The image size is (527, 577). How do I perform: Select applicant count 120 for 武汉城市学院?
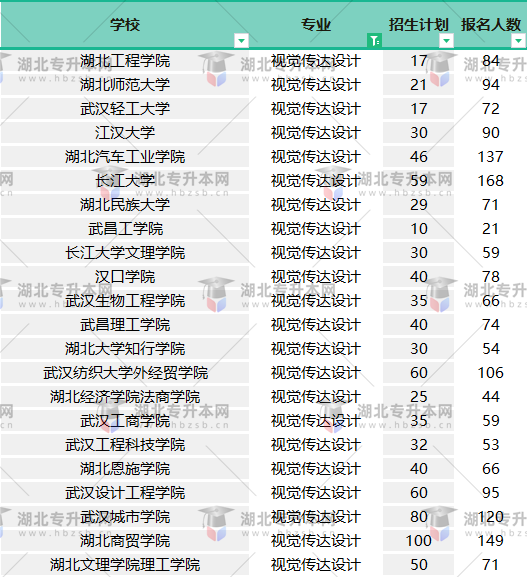(x=491, y=517)
